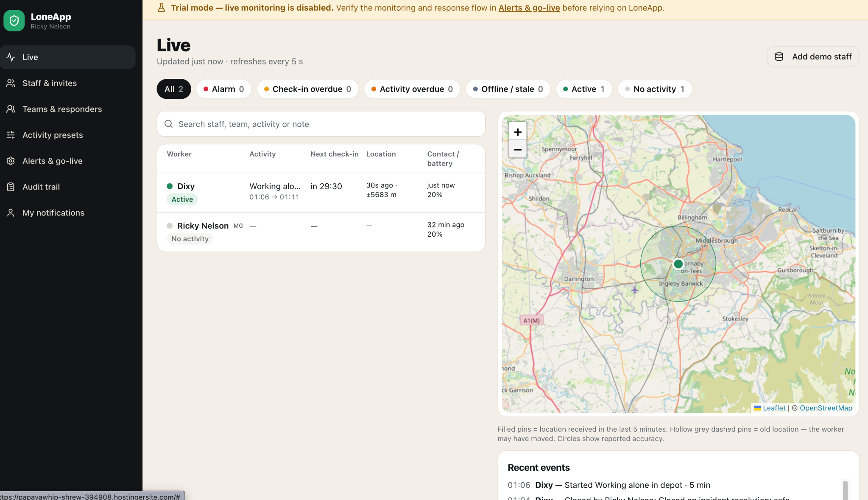Open the OpenStreetMap attribution link
The width and height of the screenshot is (868, 500).
pyautogui.click(x=826, y=408)
